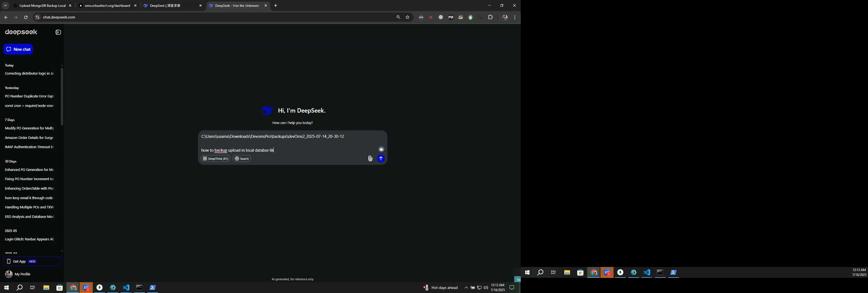Viewport: 868px width, 293px height.
Task: Open a new browser tab
Action: click(276, 6)
